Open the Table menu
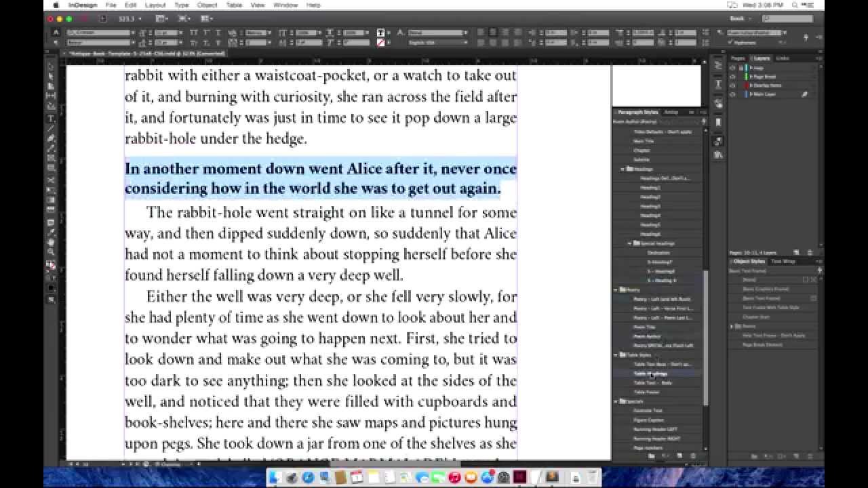This screenshot has height=488, width=868. (x=234, y=5)
